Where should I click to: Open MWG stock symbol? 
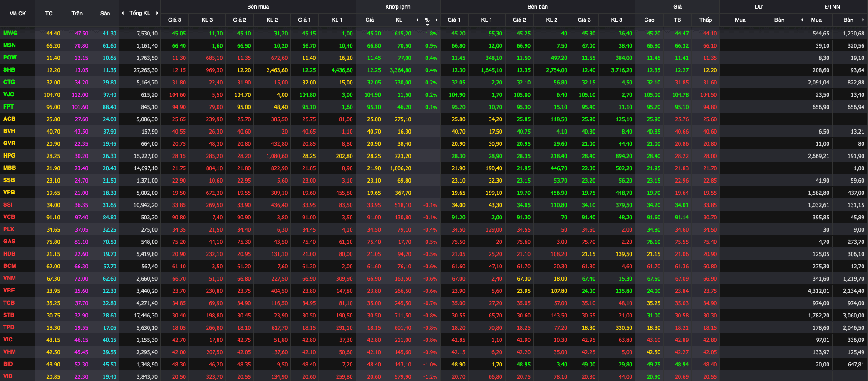[10, 33]
